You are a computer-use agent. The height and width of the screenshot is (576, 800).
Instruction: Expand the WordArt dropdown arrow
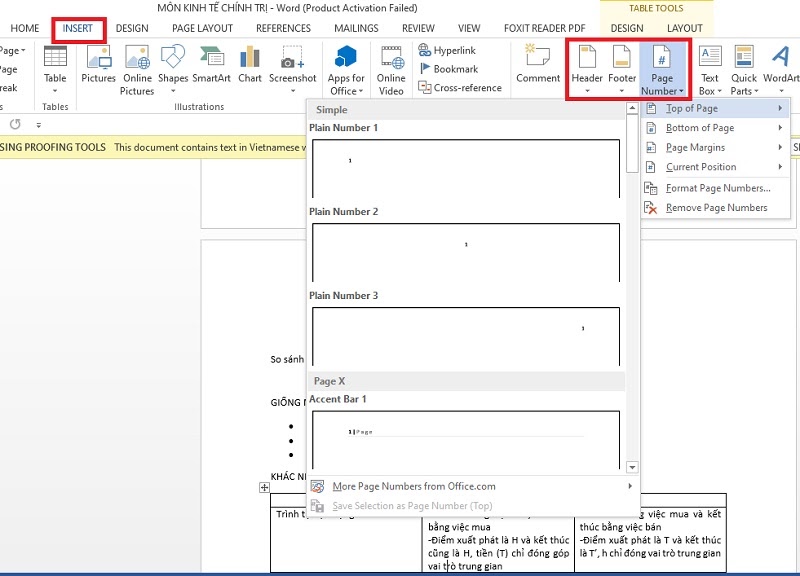[x=781, y=91]
